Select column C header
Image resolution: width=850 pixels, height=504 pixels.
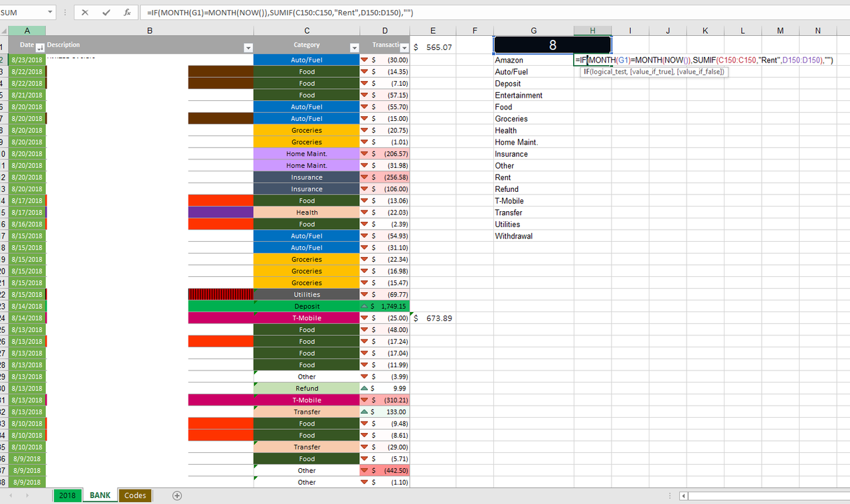coord(307,31)
